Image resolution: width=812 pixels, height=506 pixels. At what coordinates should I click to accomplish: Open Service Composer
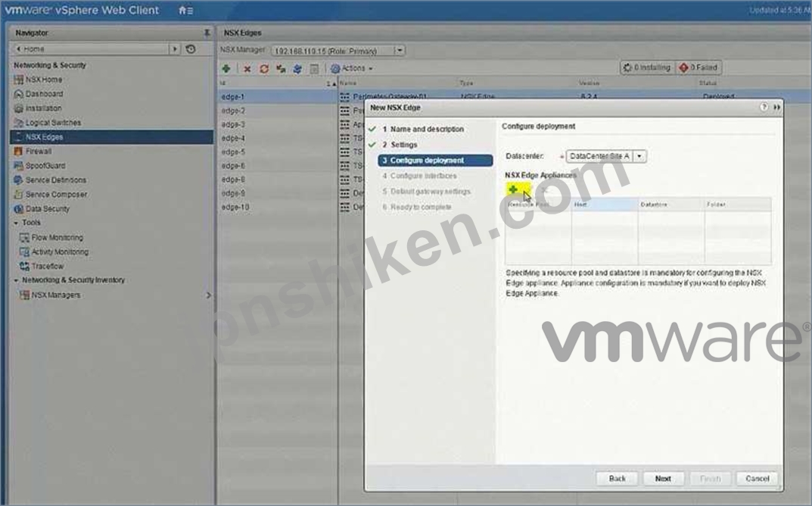coord(56,195)
